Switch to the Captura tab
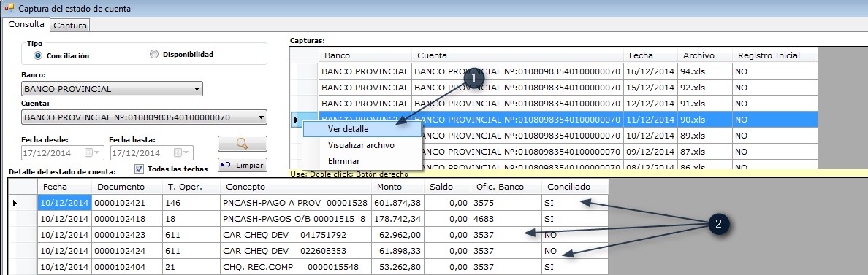Image resolution: width=868 pixels, height=275 pixels. (69, 26)
